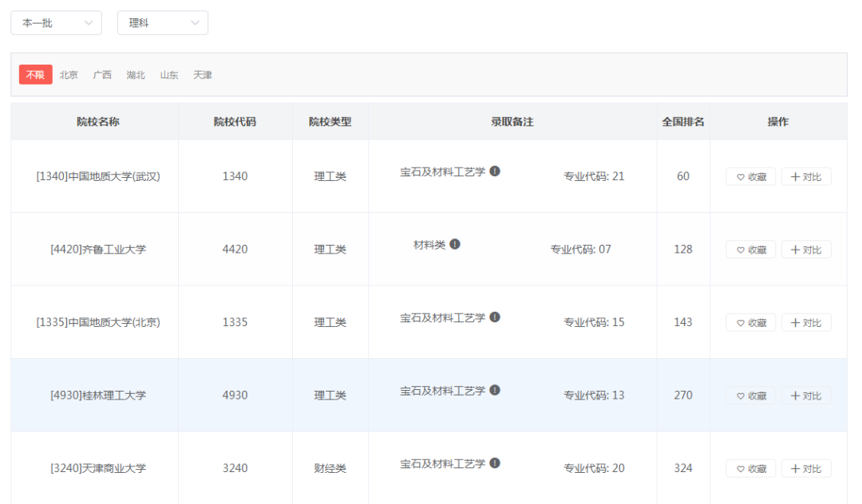
Task: Filter by 北京 region
Action: pyautogui.click(x=69, y=75)
